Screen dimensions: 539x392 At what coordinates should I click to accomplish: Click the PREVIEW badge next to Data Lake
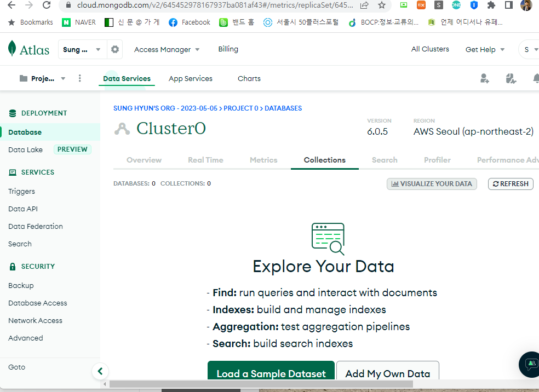pos(72,149)
